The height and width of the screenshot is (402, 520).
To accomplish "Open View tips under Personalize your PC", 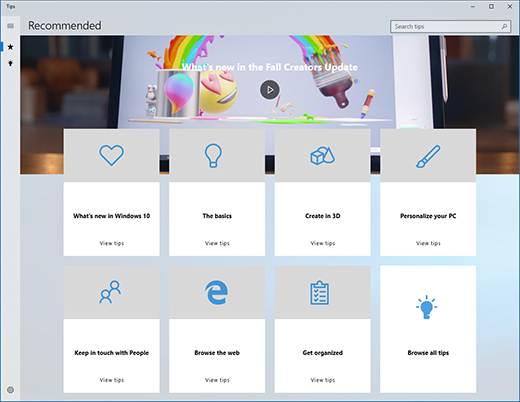I will tap(428, 243).
